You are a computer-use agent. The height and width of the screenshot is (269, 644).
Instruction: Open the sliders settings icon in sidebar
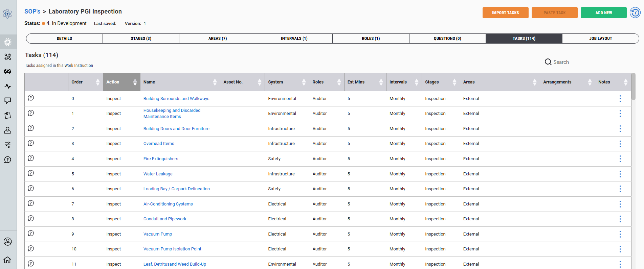point(8,145)
